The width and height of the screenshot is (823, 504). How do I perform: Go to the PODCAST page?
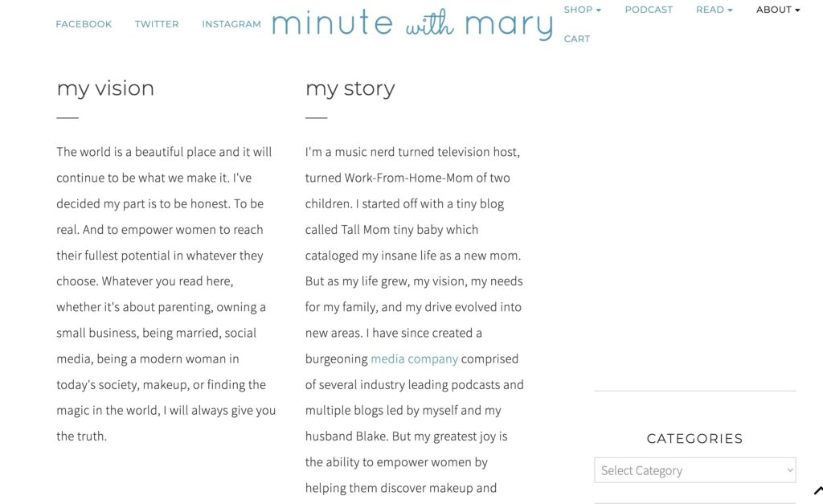pos(649,10)
